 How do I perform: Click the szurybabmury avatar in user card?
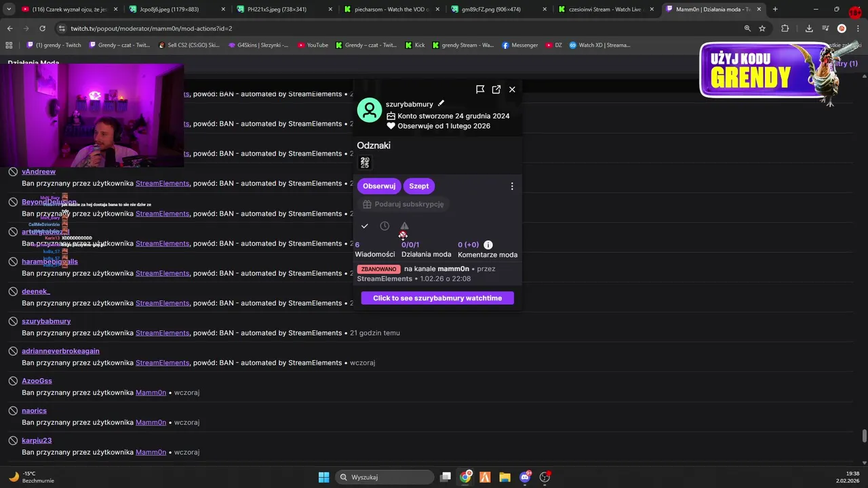tap(370, 110)
